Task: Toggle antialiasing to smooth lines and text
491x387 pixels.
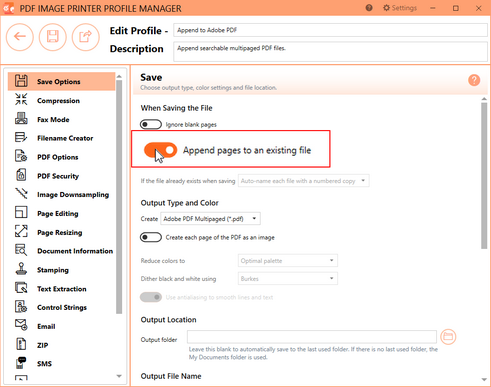Action: pyautogui.click(x=151, y=297)
